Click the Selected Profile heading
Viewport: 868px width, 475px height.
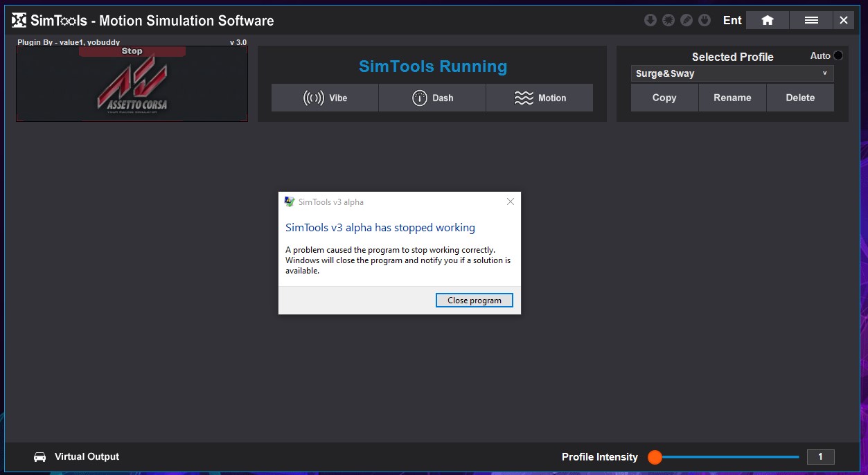[732, 57]
